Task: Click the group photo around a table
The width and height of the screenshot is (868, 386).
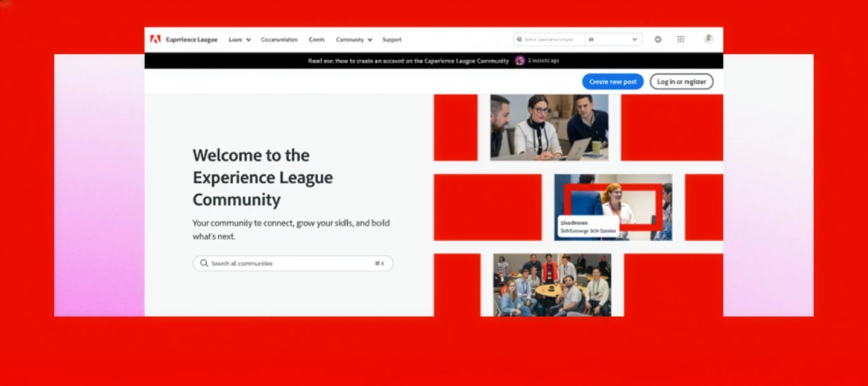Action: pos(552,285)
